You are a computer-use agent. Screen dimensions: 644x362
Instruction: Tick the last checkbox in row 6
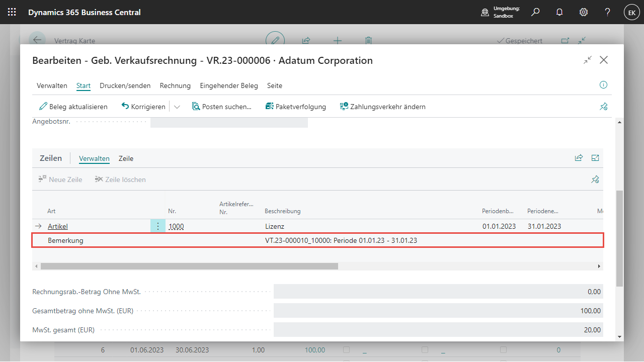503,350
